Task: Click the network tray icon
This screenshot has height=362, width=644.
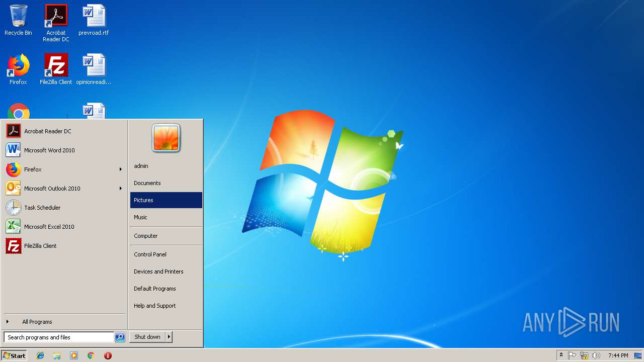Action: point(584,355)
